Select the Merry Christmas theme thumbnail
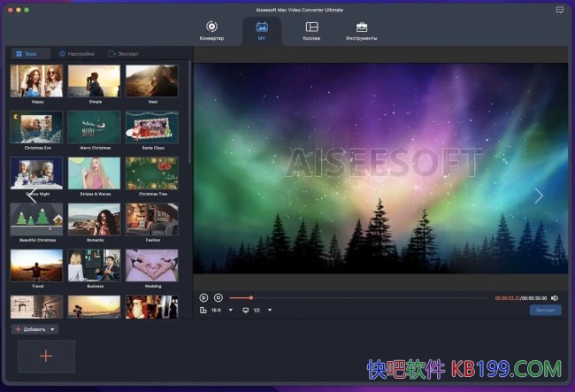 pyautogui.click(x=94, y=127)
